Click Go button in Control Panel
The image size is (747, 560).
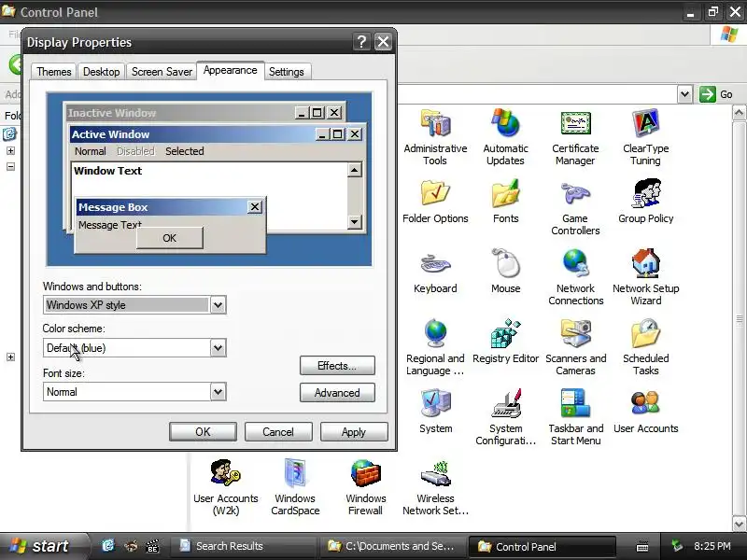716,94
